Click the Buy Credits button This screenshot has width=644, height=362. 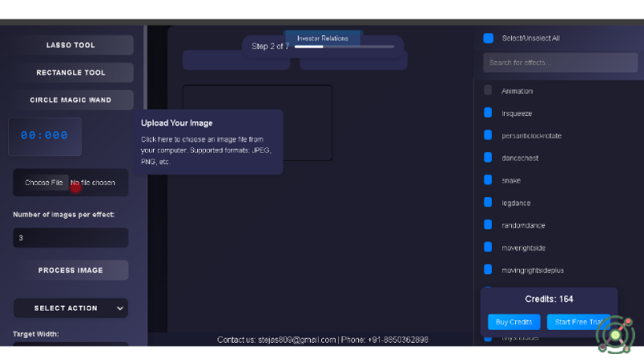point(514,322)
